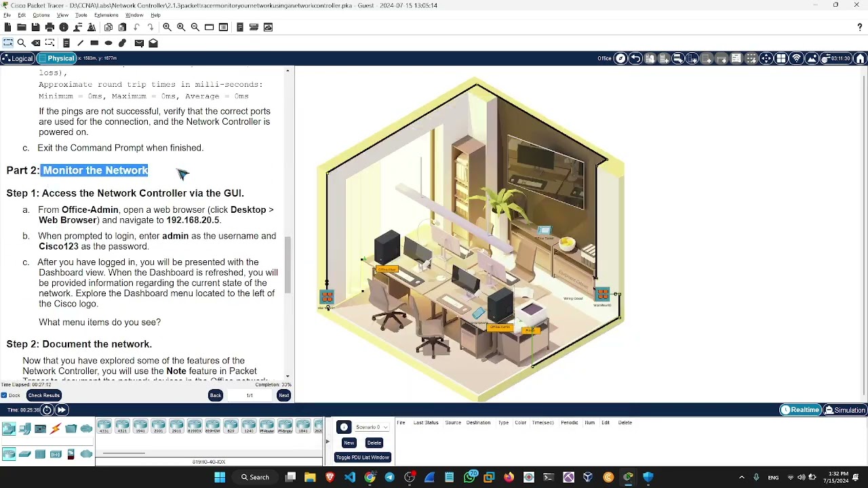The height and width of the screenshot is (488, 868).
Task: Click the Add Simple PDU closed envelope
Action: point(139,43)
